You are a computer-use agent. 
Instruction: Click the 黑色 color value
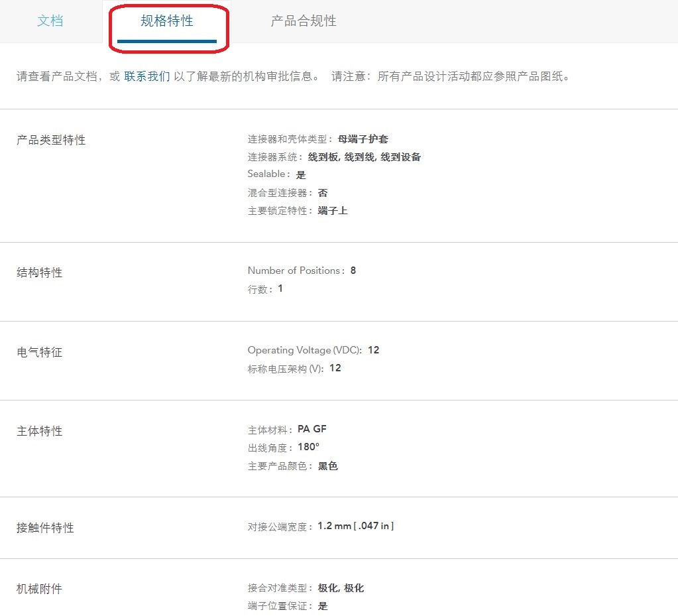click(328, 466)
